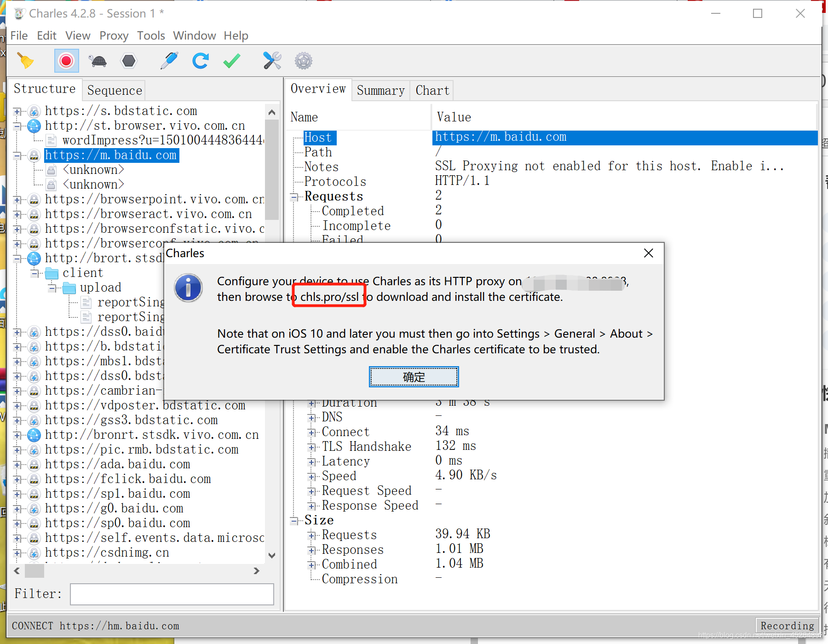Screen dimensions: 828x644
Task: Collapse the client folder
Action: pos(34,273)
